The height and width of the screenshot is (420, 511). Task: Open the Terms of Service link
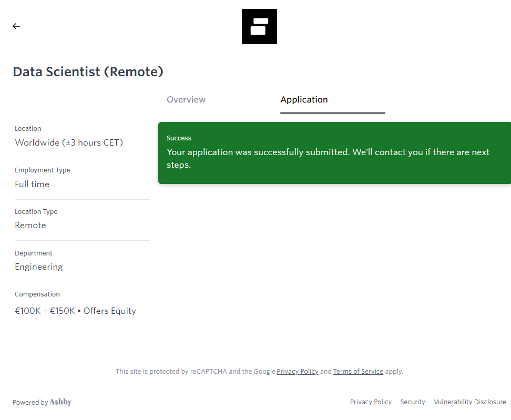tap(358, 372)
